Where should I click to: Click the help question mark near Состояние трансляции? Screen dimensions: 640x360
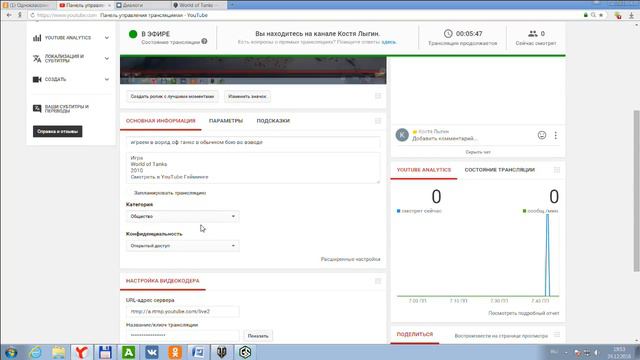point(204,41)
